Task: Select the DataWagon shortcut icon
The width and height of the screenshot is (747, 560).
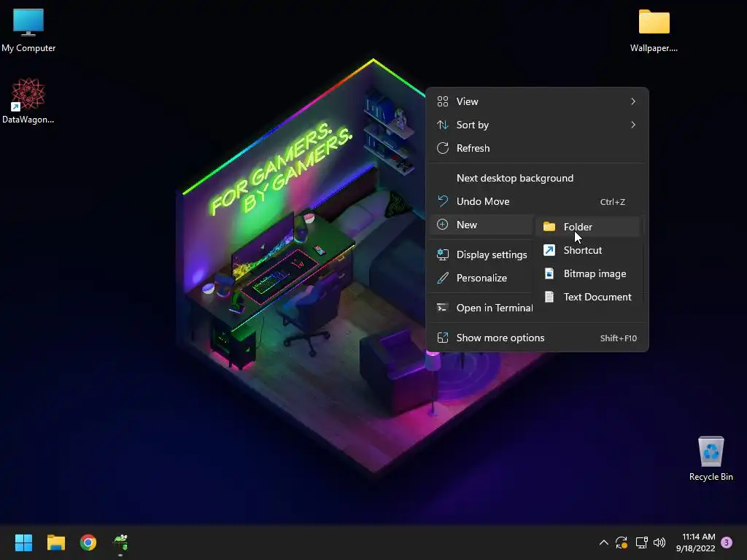Action: (28, 101)
